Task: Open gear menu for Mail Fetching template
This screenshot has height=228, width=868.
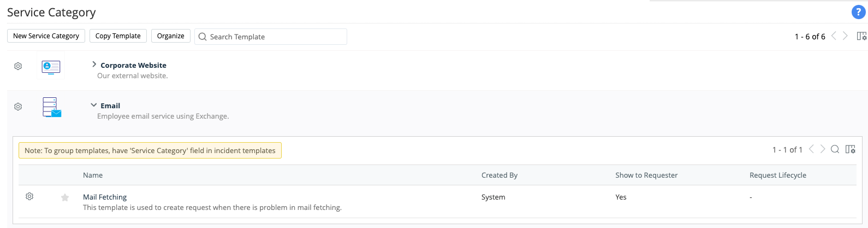Action: (x=29, y=196)
